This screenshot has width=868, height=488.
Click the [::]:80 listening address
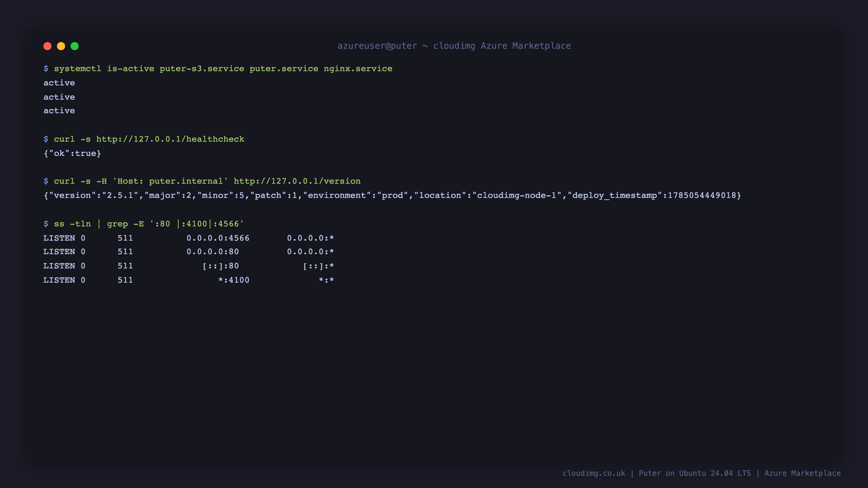(221, 266)
